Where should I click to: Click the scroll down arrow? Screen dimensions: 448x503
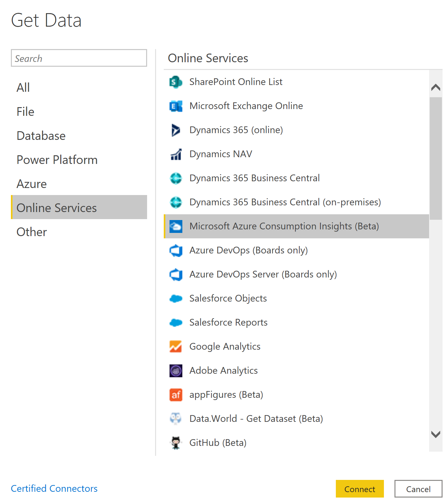coord(436,434)
